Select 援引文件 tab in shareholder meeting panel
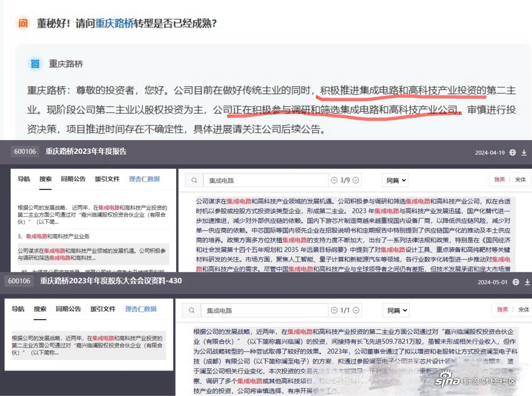Image resolution: width=532 pixels, height=396 pixels. pos(103,309)
